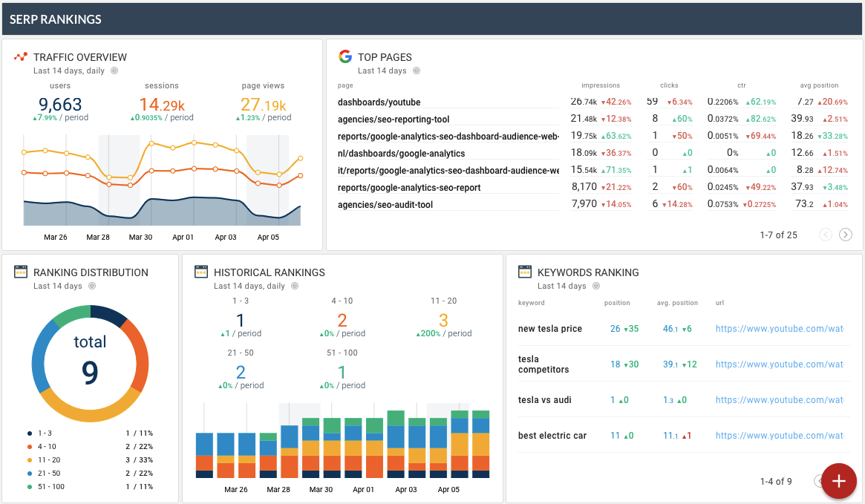865x504 pixels.
Task: Click the '1-4 of 9' keywords pagination text
Action: pos(776,482)
